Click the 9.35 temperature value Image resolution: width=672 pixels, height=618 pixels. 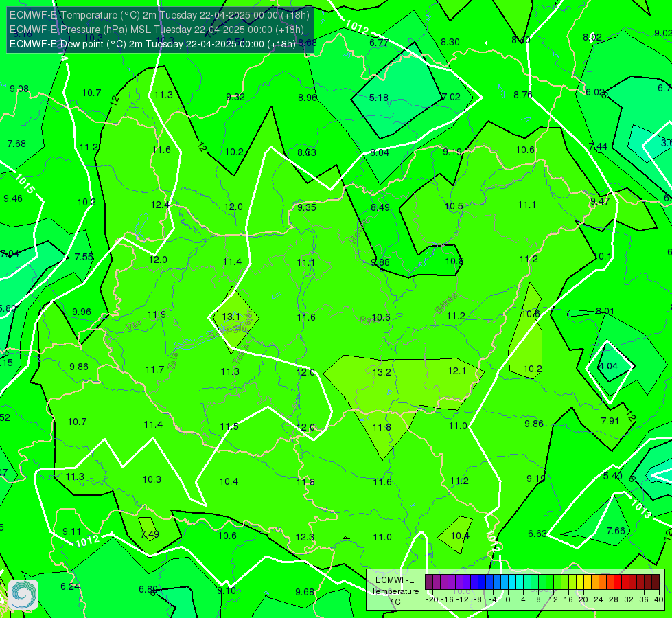[x=307, y=207]
